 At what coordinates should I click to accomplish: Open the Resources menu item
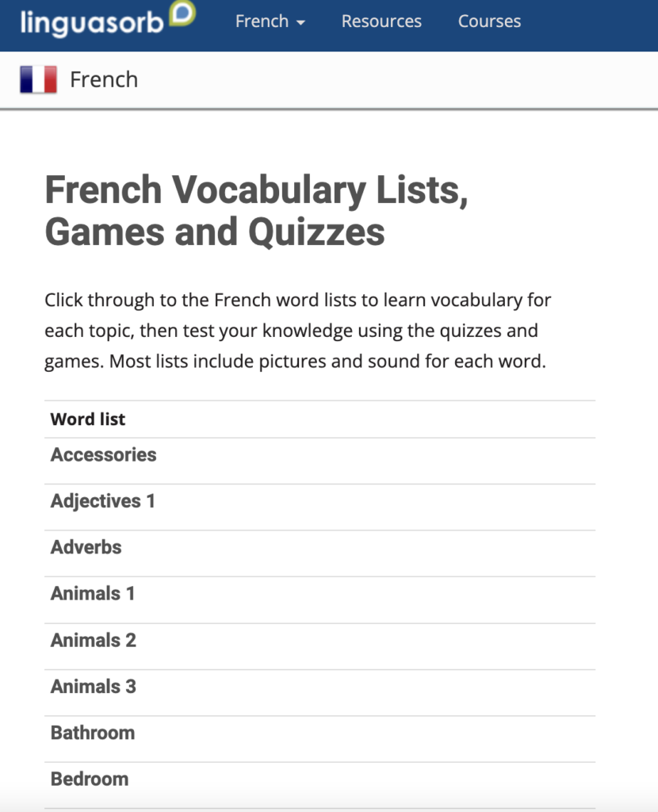click(x=381, y=21)
